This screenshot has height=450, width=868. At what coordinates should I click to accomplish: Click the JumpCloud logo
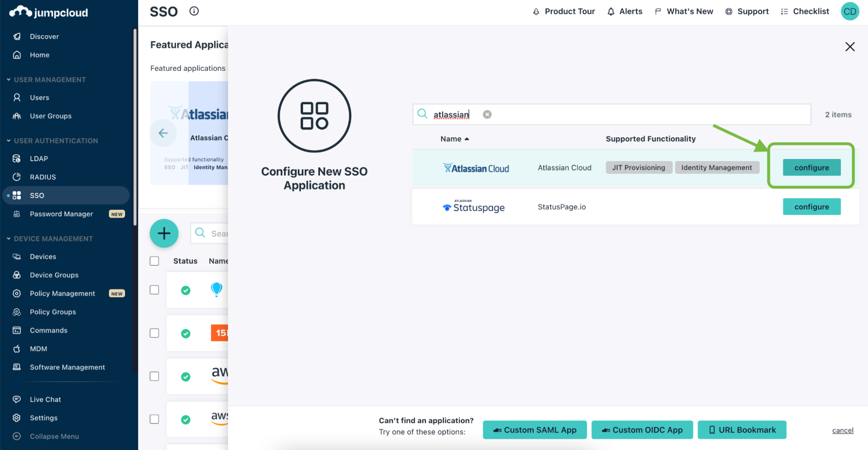click(x=49, y=12)
